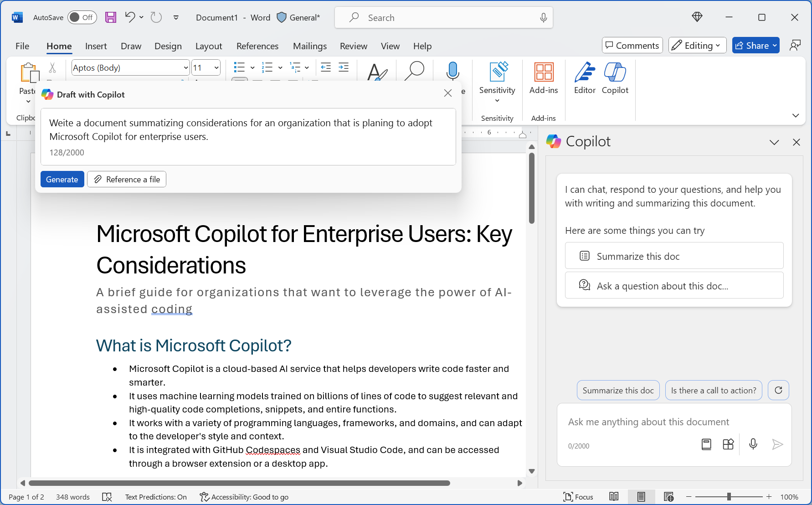Open the View tab
The width and height of the screenshot is (812, 505).
(x=390, y=46)
